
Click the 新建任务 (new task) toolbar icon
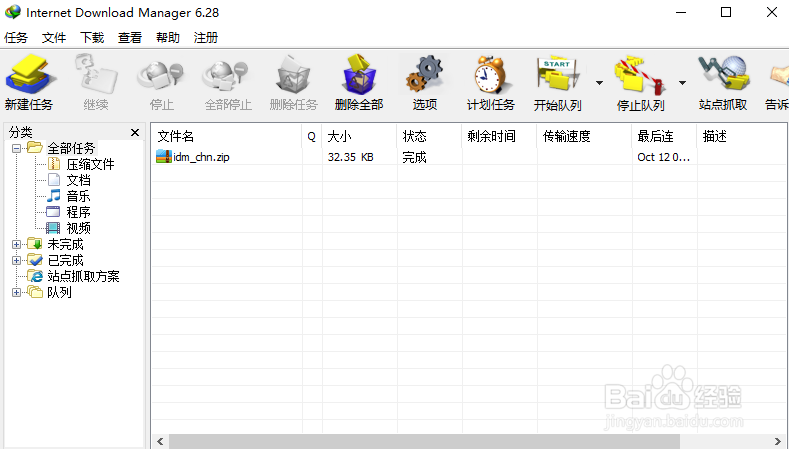coord(29,76)
